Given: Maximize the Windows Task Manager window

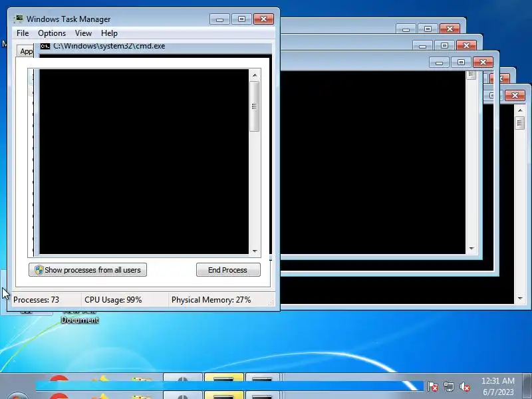Looking at the screenshot, I should click(x=241, y=19).
